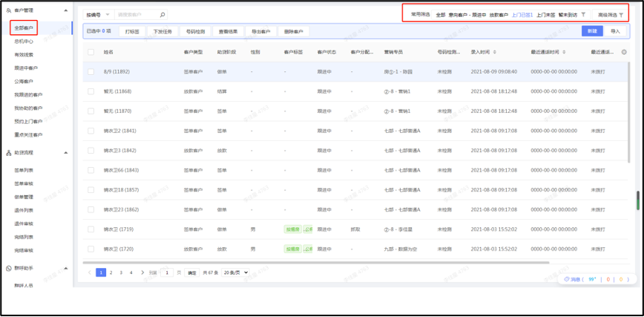The image size is (644, 317).
Task: Click the 查看结果 button
Action: 228,31
